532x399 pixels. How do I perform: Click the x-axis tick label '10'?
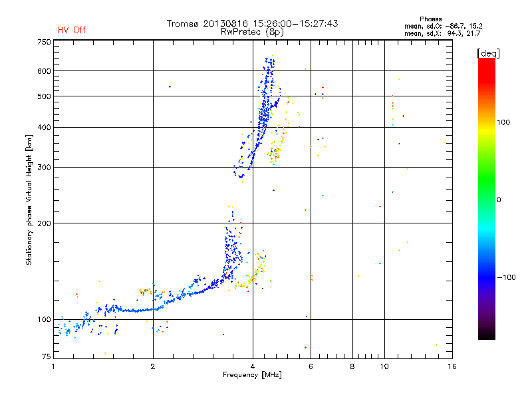click(384, 366)
